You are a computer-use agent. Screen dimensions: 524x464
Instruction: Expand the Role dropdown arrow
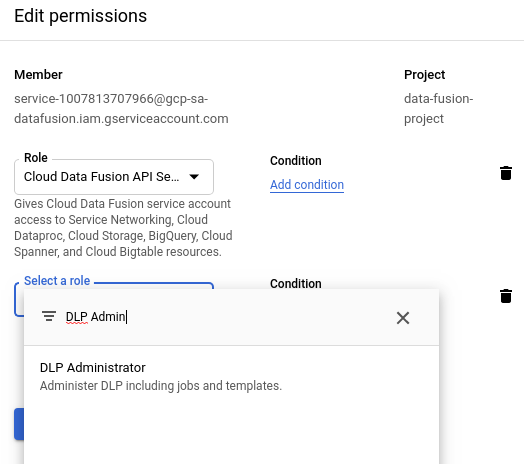pyautogui.click(x=194, y=177)
